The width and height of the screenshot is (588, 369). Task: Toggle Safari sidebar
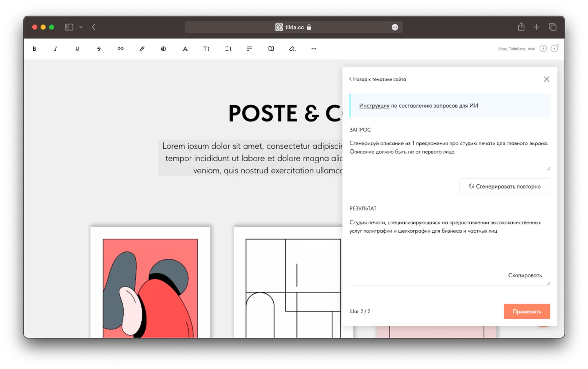click(69, 27)
